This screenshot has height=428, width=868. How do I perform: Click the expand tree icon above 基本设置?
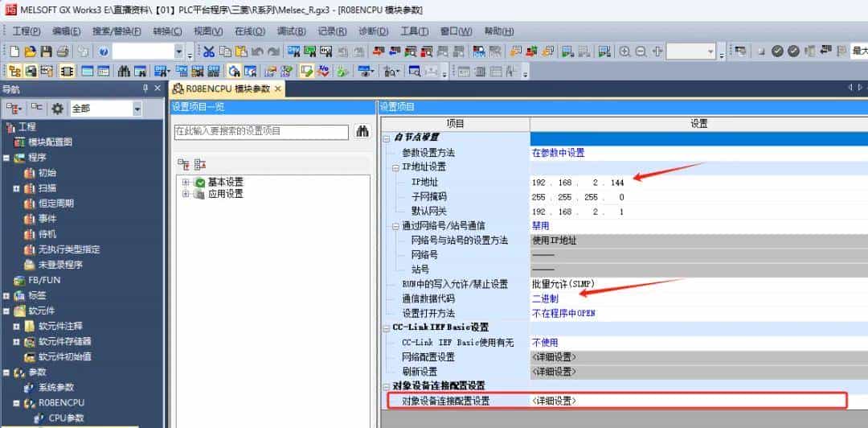[x=182, y=164]
